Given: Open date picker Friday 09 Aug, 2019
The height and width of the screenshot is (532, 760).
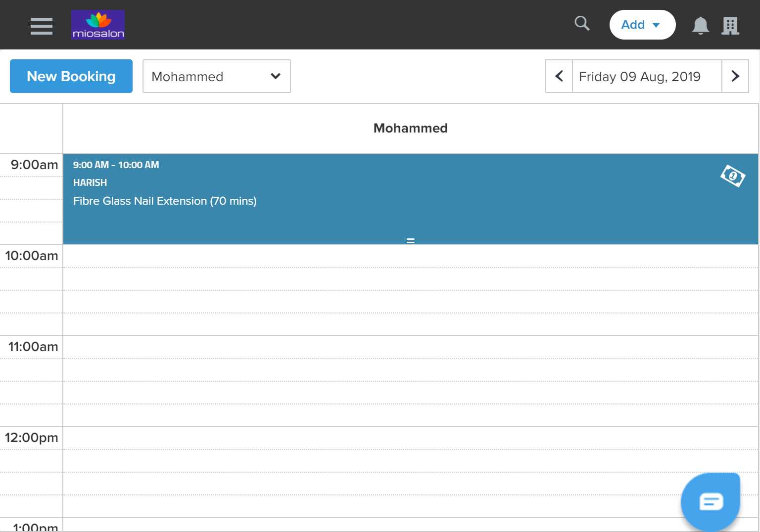Looking at the screenshot, I should (x=647, y=76).
